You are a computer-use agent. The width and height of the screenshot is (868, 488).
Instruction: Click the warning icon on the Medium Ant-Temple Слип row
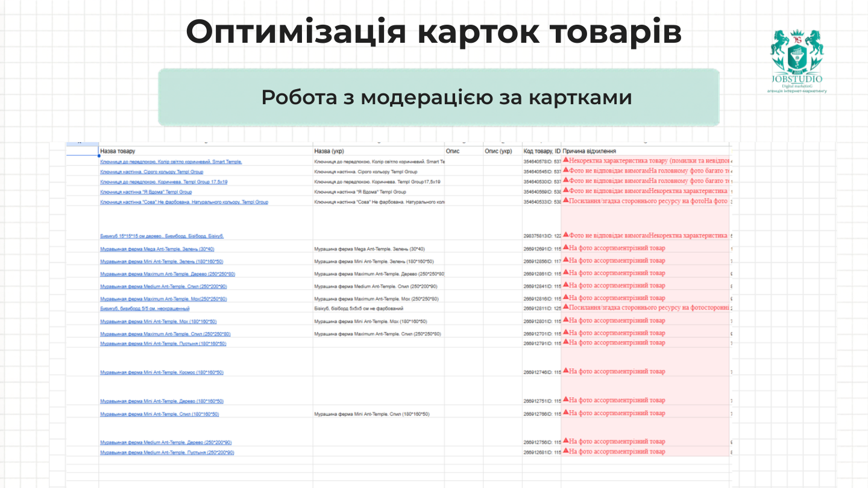tap(565, 285)
